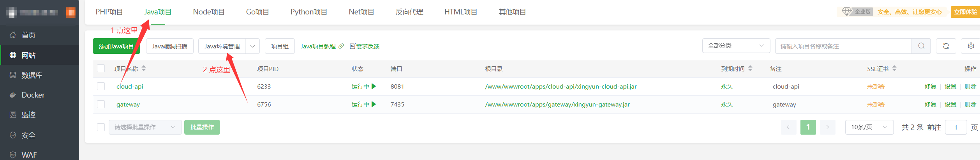Click the security shield icon

pyautogui.click(x=13, y=135)
